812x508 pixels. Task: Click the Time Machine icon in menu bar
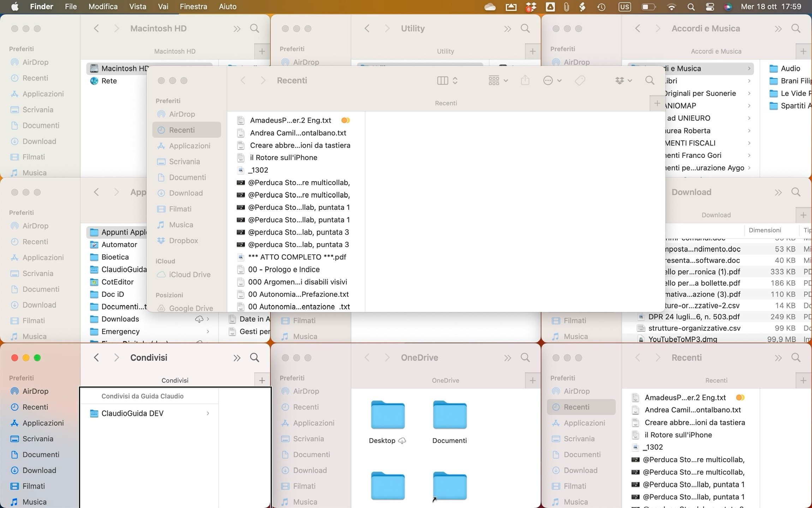[601, 7]
